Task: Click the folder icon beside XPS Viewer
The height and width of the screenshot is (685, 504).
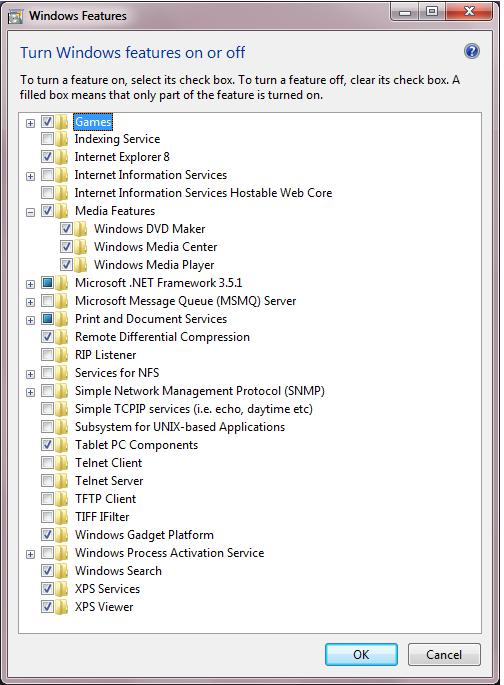Action: (x=62, y=607)
